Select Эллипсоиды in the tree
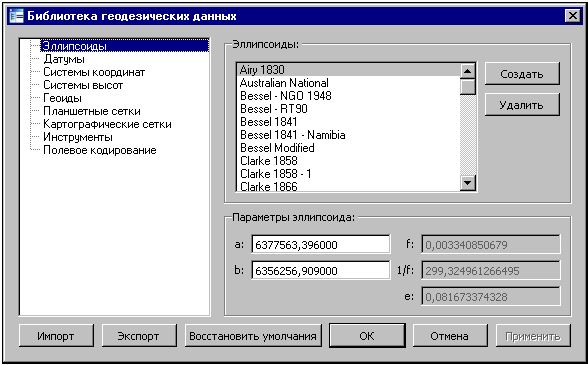588x365 pixels. coord(124,46)
